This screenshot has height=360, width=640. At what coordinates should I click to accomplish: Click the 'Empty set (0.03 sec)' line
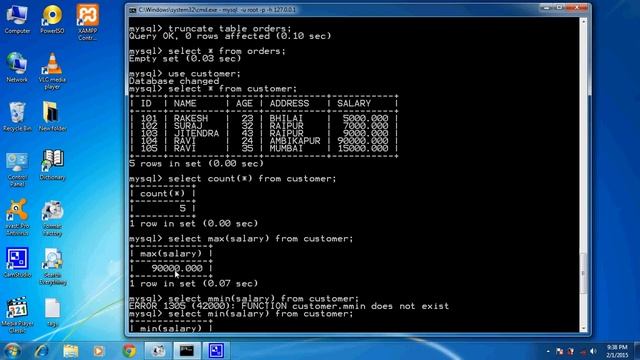point(185,59)
